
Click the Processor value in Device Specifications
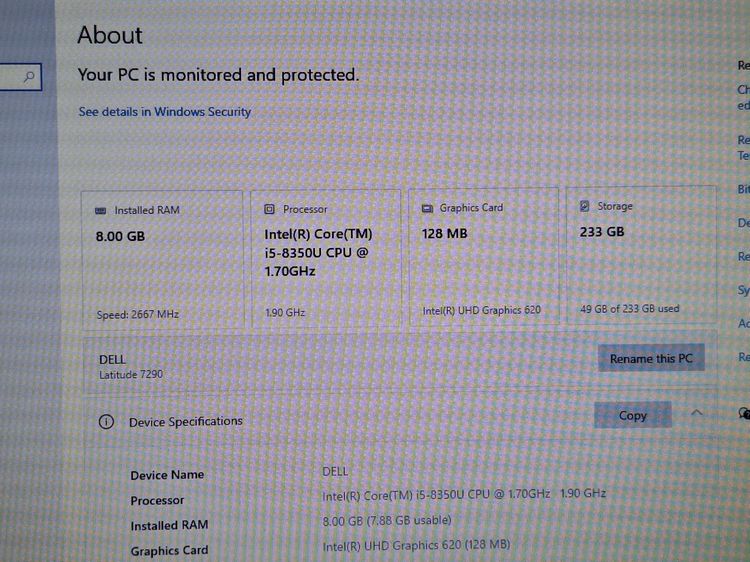click(x=463, y=494)
